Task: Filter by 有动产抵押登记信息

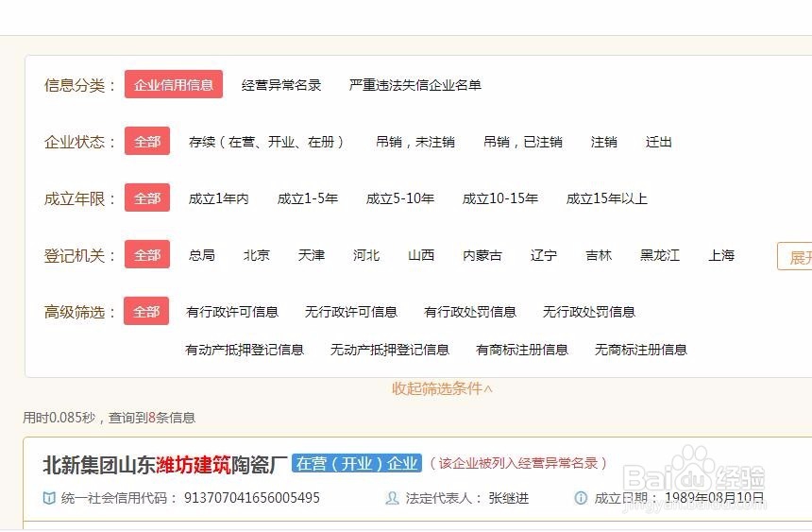Action: 245,350
